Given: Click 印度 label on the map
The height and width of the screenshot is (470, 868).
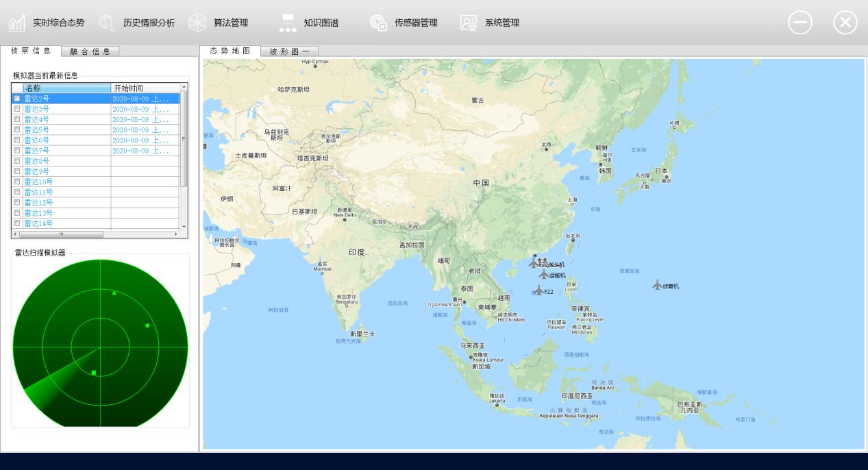Looking at the screenshot, I should coord(356,252).
